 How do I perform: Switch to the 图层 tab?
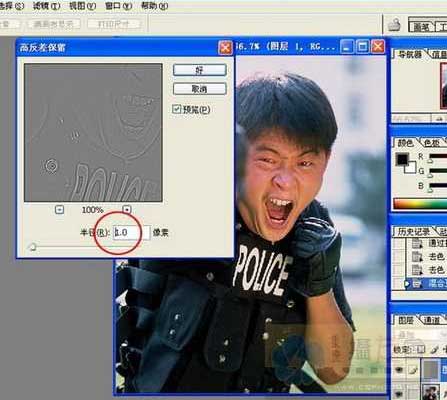click(406, 320)
